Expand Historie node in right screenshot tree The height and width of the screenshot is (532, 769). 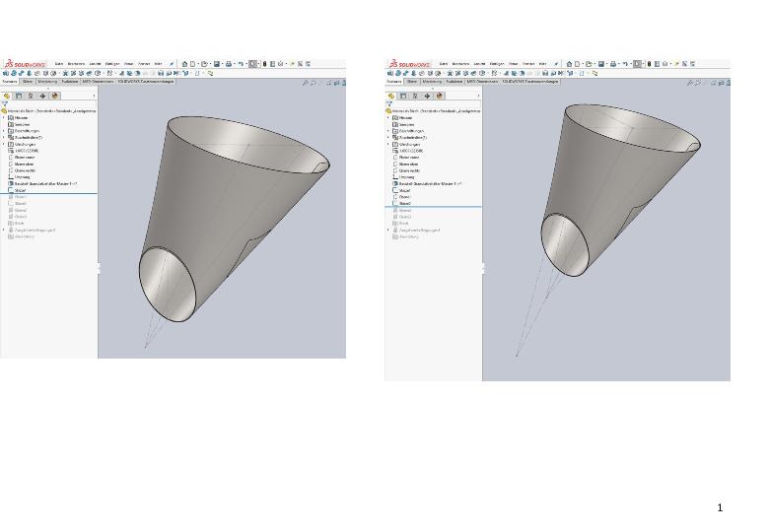[388, 117]
